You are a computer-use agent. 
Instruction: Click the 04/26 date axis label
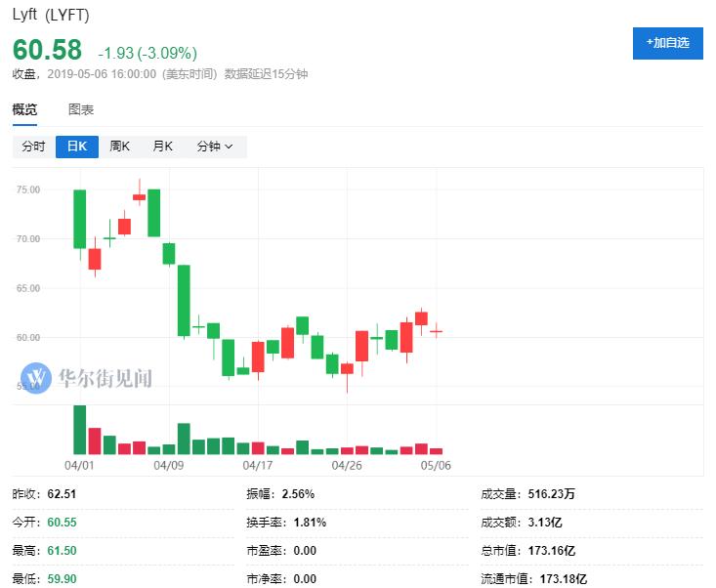click(347, 465)
